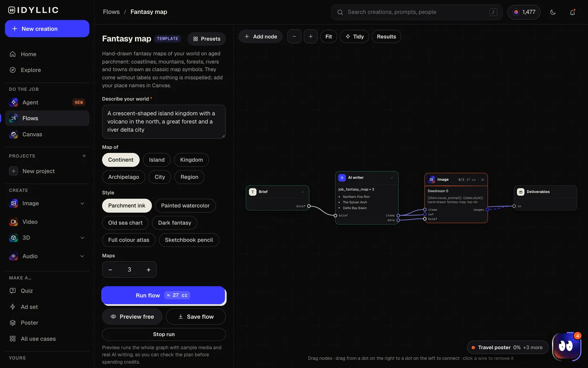Open the Quiz maker
Image resolution: width=588 pixels, height=368 pixels.
coord(47,291)
